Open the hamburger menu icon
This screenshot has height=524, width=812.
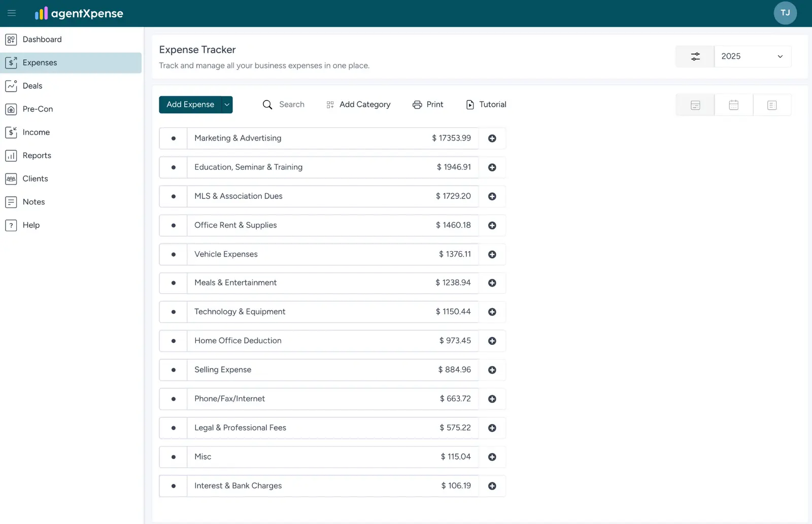point(12,13)
